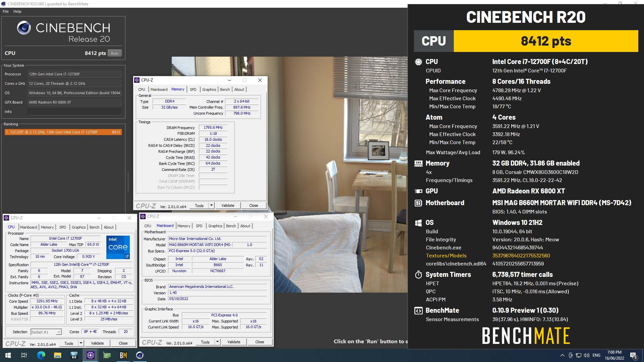The image size is (644, 362).
Task: Click Validate in CPU-Z CPU window
Action: (x=97, y=343)
